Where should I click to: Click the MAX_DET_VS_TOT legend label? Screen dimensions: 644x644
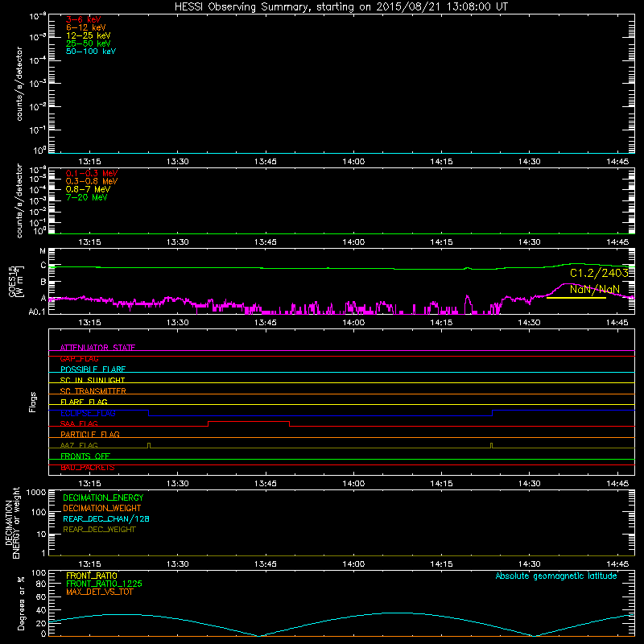click(99, 592)
